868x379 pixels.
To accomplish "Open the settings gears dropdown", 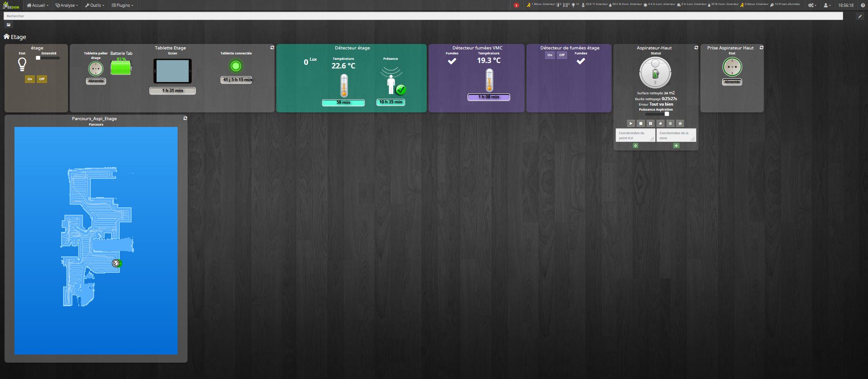I will coord(812,5).
